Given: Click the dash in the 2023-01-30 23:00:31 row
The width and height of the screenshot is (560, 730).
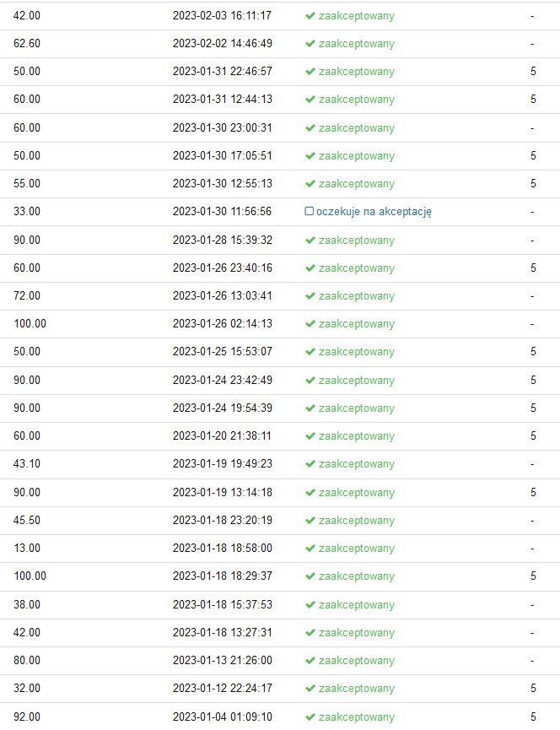Looking at the screenshot, I should pyautogui.click(x=532, y=128).
